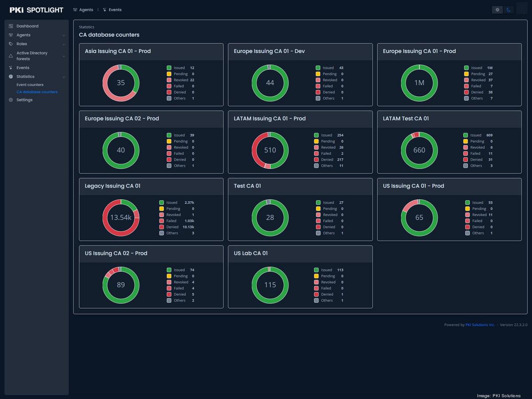
Task: Open the PKI Solutions Inc. footer link
Action: [x=480, y=325]
